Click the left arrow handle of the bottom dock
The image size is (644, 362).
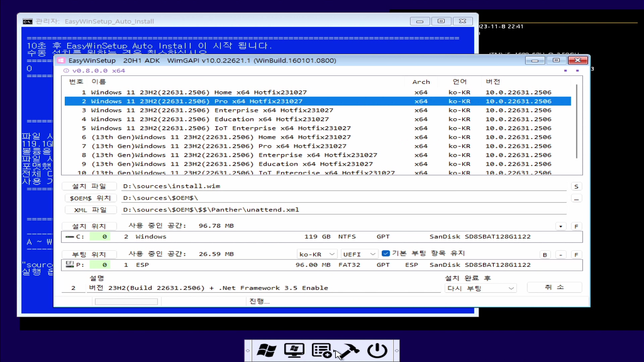pyautogui.click(x=248, y=351)
